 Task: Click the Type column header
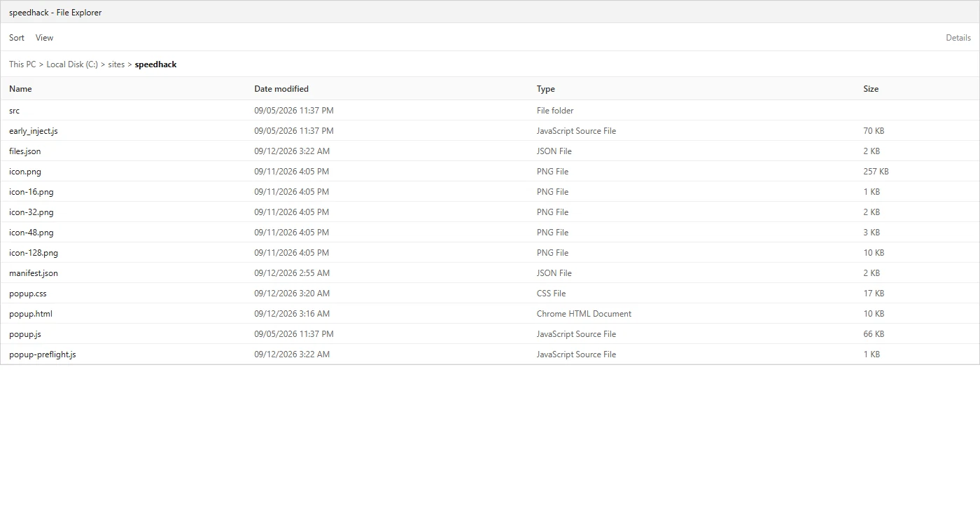[x=546, y=89]
